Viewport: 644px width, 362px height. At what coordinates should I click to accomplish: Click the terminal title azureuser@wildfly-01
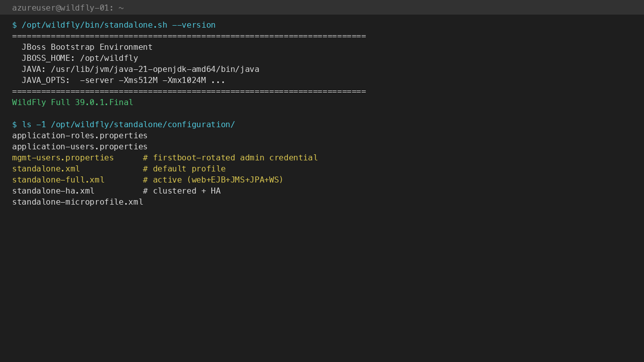68,8
